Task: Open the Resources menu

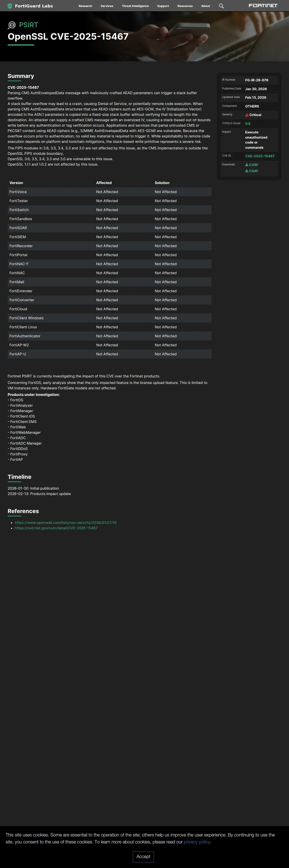Action: (185, 6)
